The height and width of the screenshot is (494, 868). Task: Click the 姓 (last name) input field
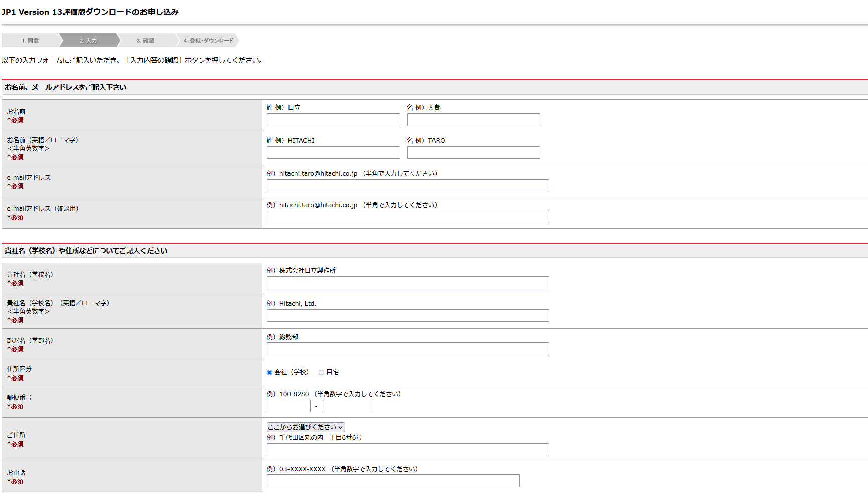pyautogui.click(x=333, y=120)
